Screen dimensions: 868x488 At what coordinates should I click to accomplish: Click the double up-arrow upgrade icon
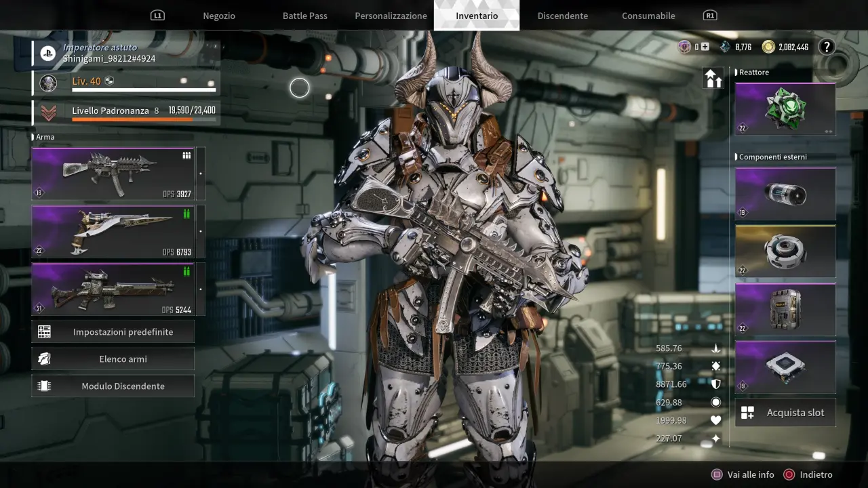coord(713,79)
